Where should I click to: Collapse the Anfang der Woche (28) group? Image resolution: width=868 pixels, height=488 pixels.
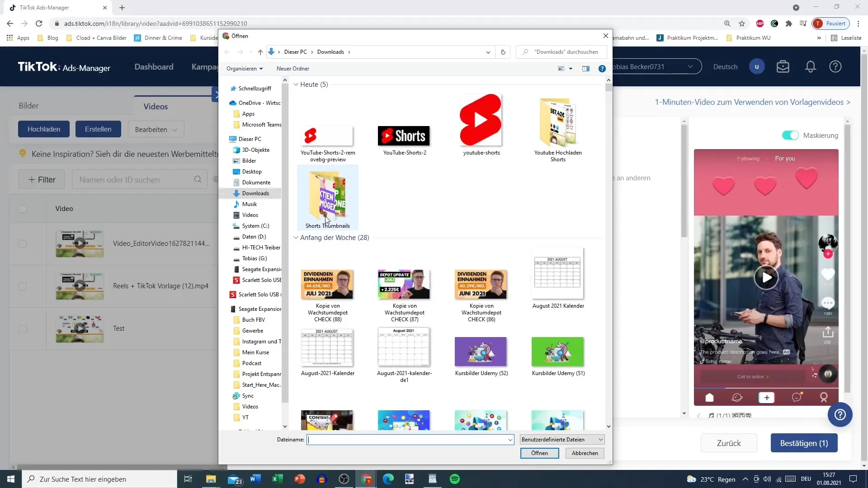[296, 238]
